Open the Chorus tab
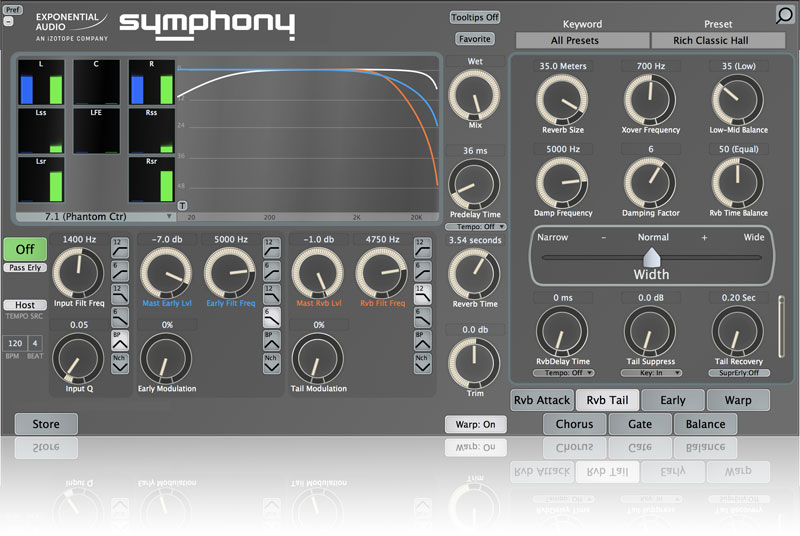Image resolution: width=800 pixels, height=536 pixels. [x=574, y=424]
